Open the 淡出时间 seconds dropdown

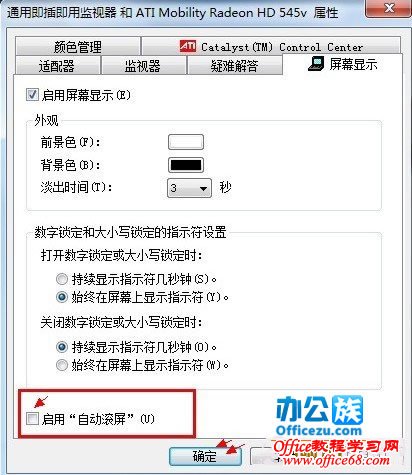coord(189,188)
